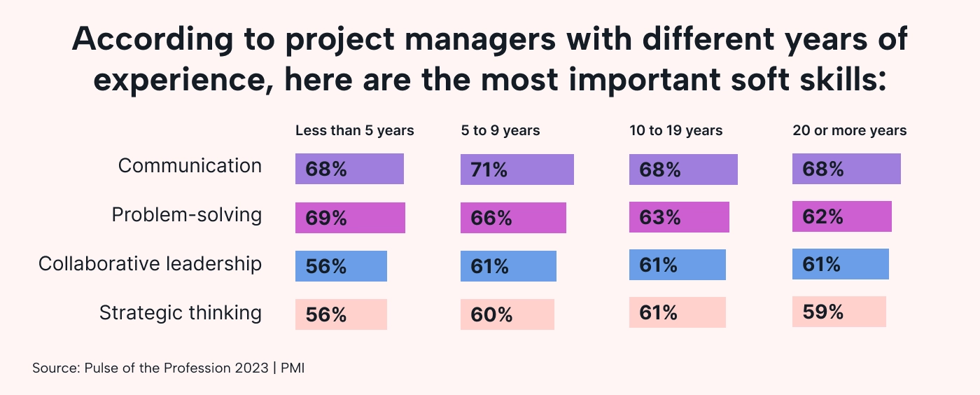Select Communication 68% bar under Less than 5 years
Image resolution: width=980 pixels, height=395 pixels.
349,169
